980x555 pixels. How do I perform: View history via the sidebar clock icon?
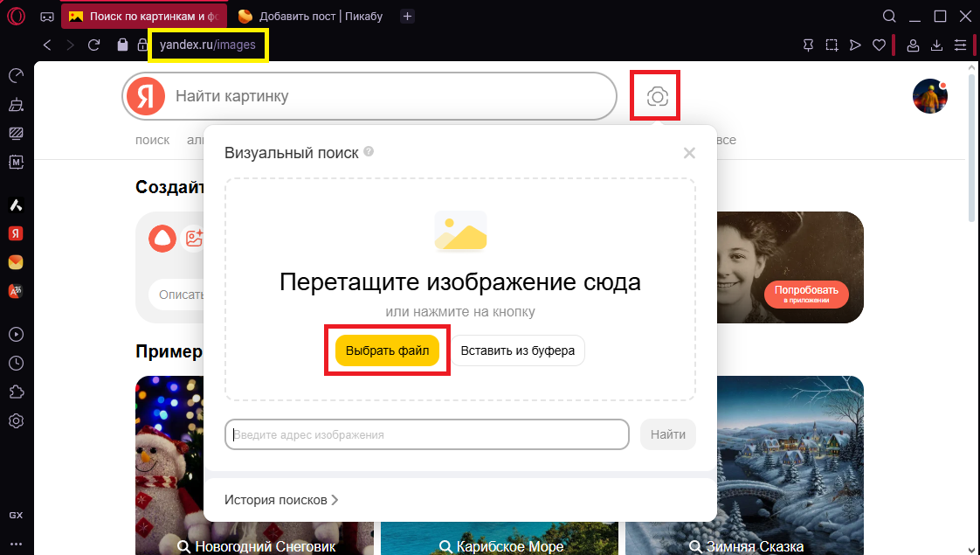16,363
